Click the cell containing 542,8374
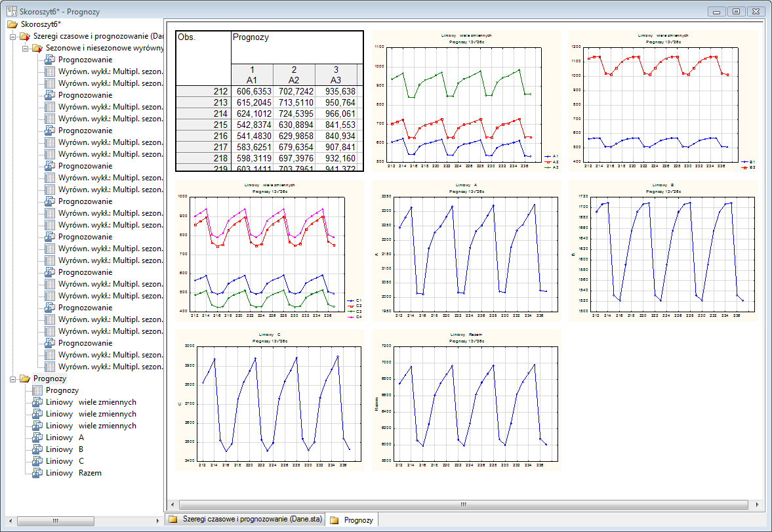 252,125
